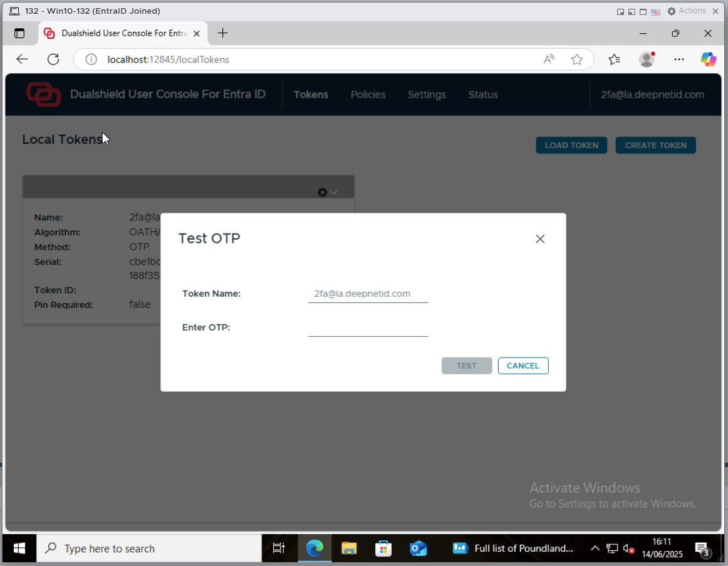Open the token card gear dropdown

(x=327, y=192)
